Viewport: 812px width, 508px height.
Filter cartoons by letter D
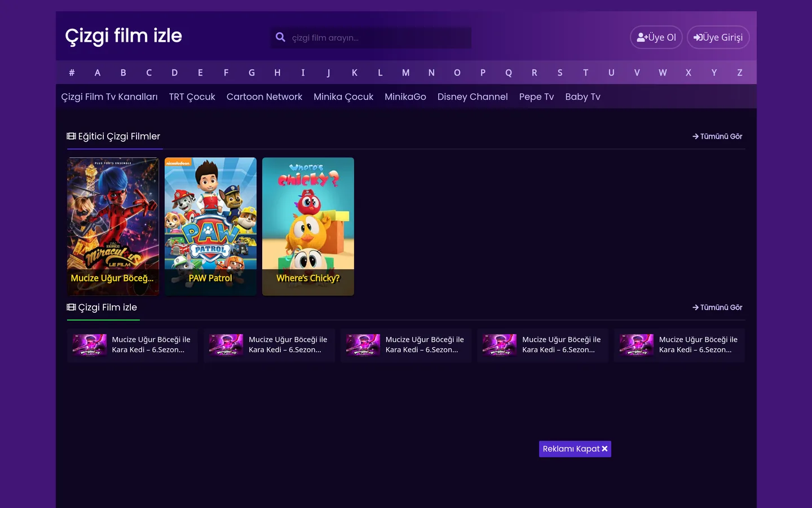175,72
